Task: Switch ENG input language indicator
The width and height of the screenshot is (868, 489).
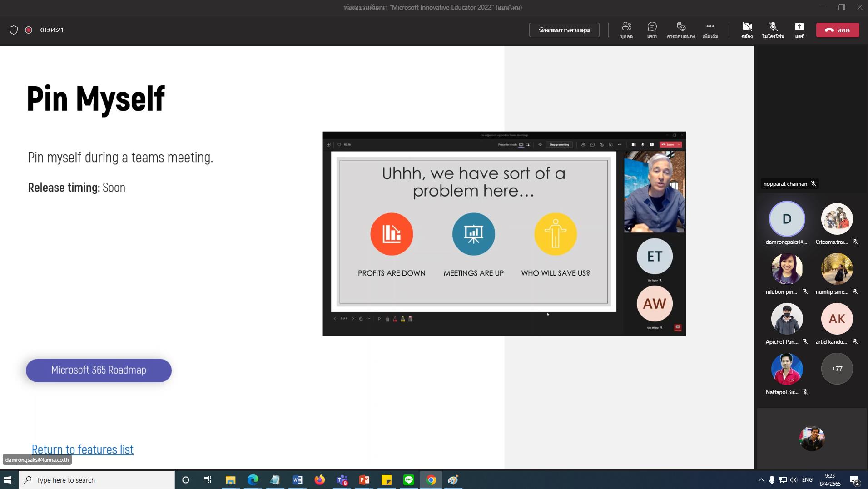Action: point(807,480)
